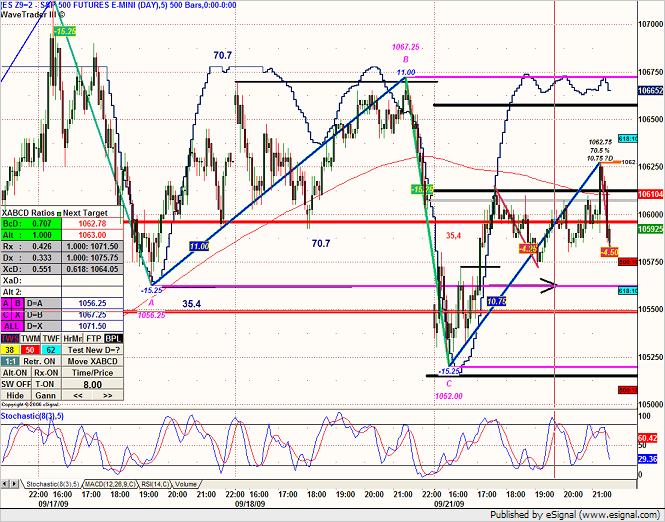
Task: Click the next target value 1062.78
Action: (92, 223)
